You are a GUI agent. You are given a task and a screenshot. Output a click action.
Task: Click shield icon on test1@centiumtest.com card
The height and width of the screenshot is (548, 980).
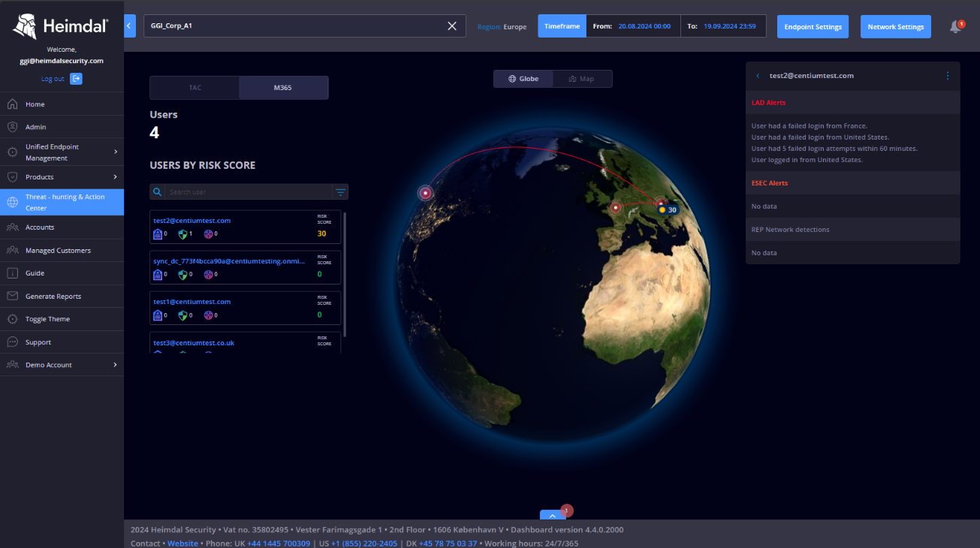coord(182,315)
